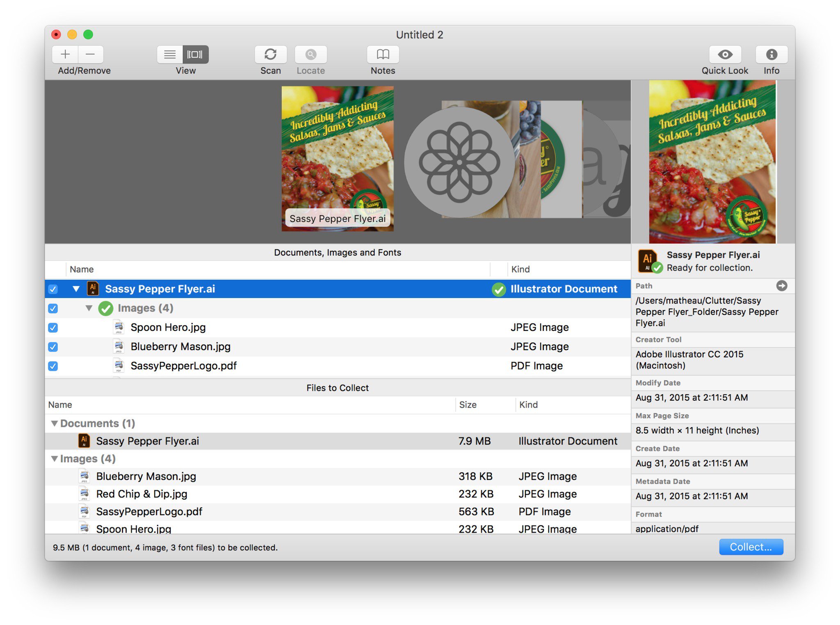Uncheck the SassyPepperLogo.pdf checkbox
This screenshot has height=625, width=840.
[53, 366]
